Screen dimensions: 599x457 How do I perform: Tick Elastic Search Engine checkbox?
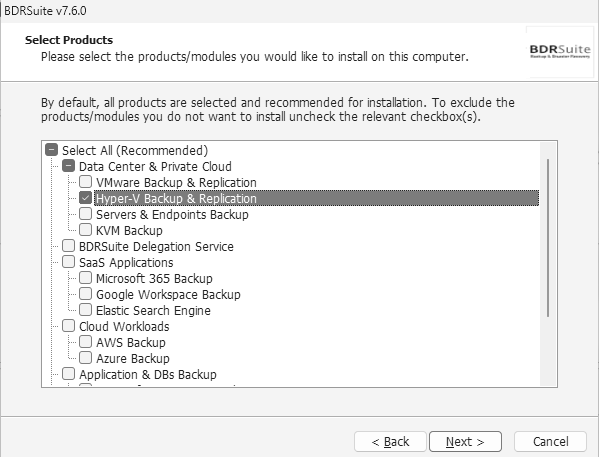point(86,310)
